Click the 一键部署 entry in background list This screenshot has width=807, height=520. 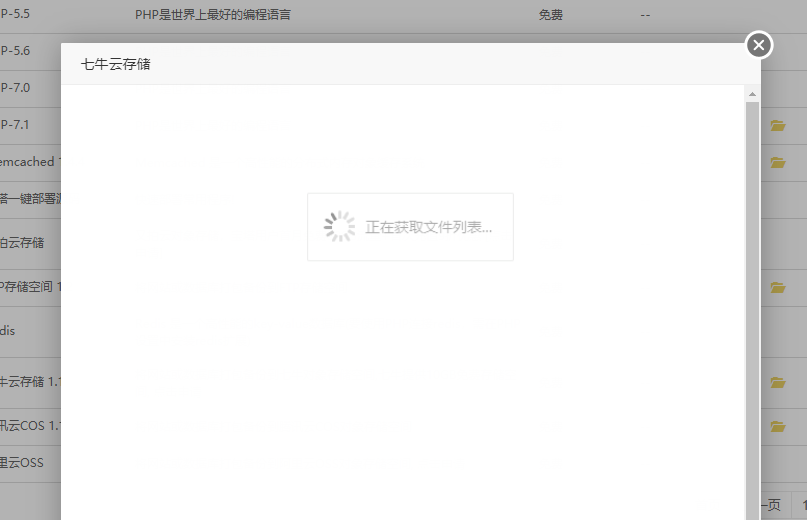(x=30, y=199)
